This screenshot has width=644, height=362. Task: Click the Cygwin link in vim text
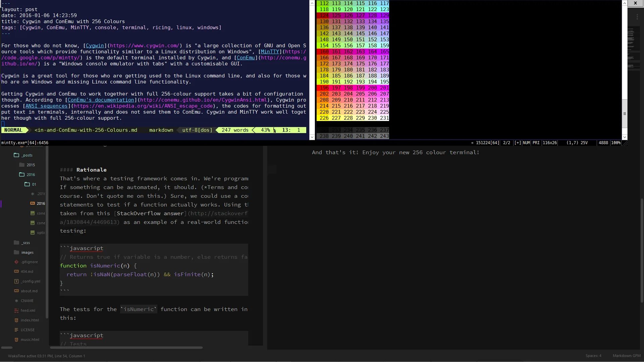tap(95, 46)
